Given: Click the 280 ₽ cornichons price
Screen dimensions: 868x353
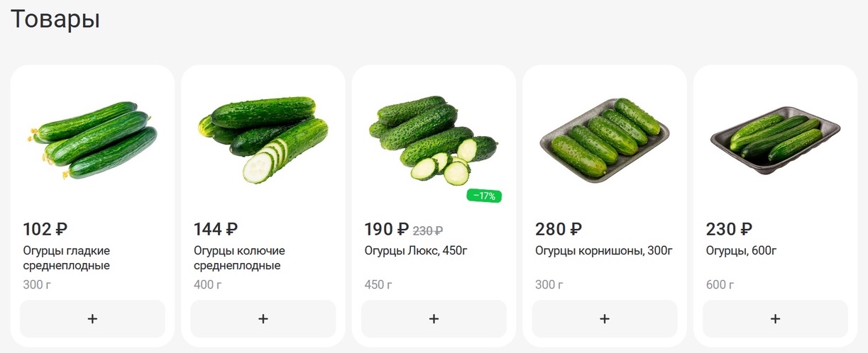Looking at the screenshot, I should pos(558,230).
